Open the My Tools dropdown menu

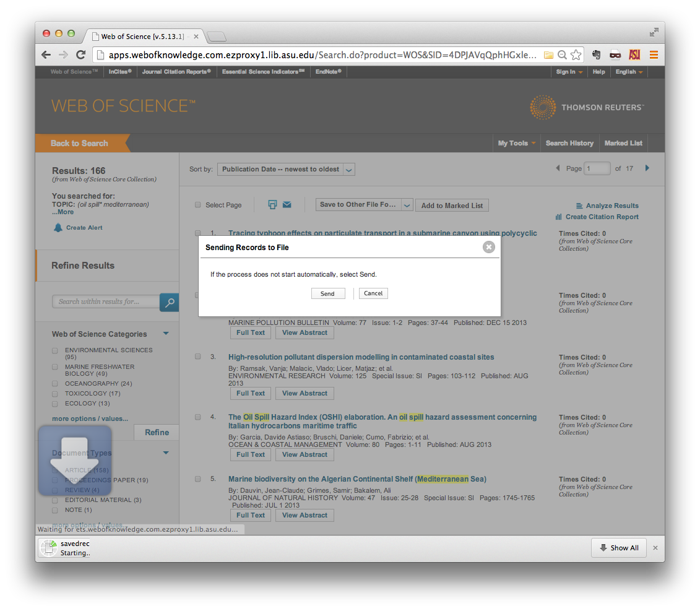517,144
